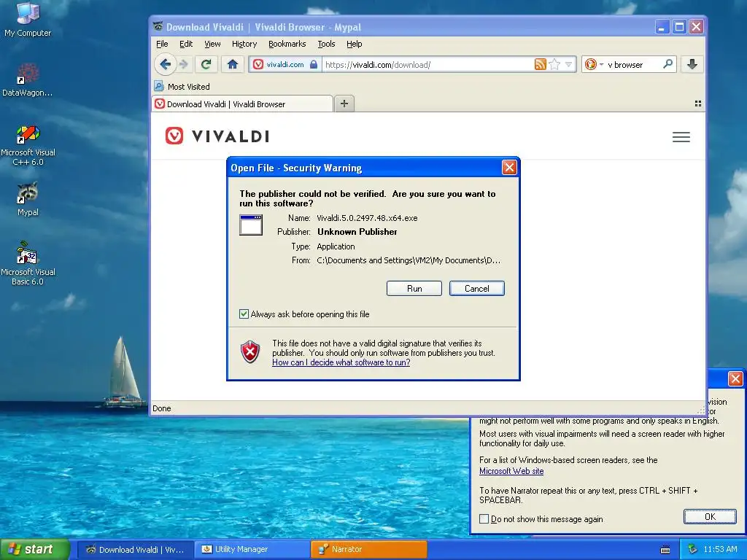Select the Download Vivaldi browser tab

tap(242, 104)
